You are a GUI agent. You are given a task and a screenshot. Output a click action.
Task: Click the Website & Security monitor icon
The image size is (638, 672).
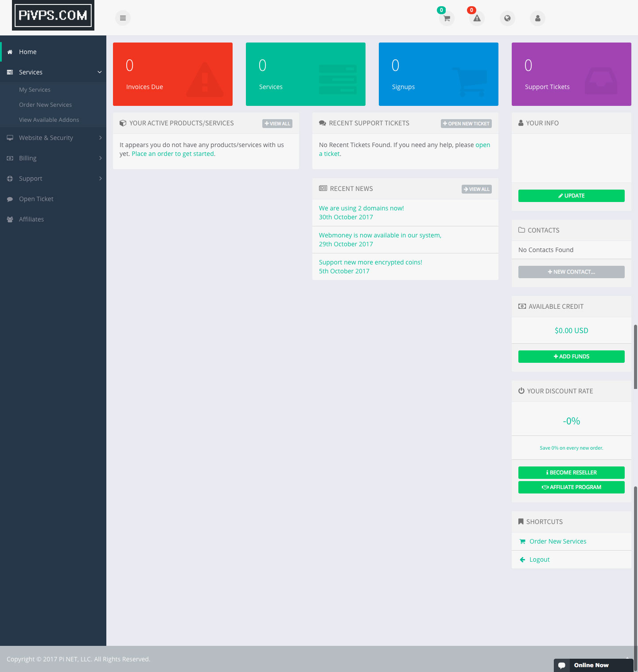point(10,138)
